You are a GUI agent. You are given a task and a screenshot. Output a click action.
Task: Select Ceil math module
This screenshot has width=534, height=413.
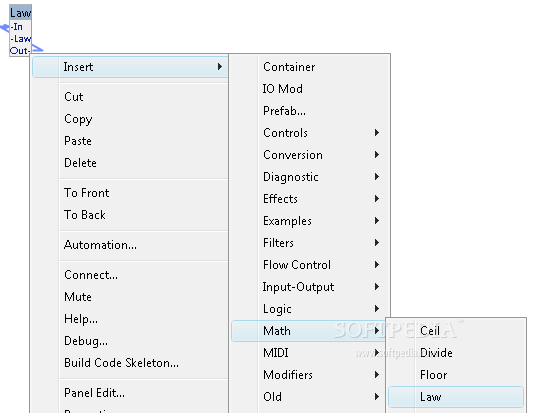456,331
